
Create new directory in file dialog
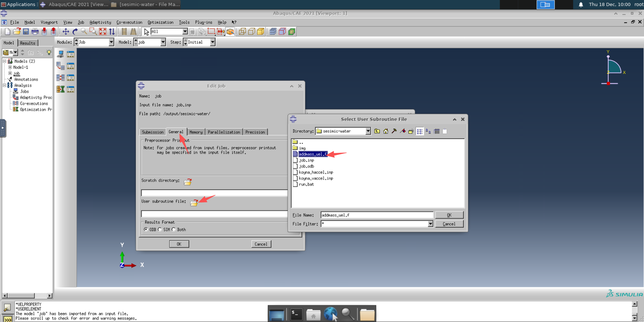pyautogui.click(x=411, y=131)
